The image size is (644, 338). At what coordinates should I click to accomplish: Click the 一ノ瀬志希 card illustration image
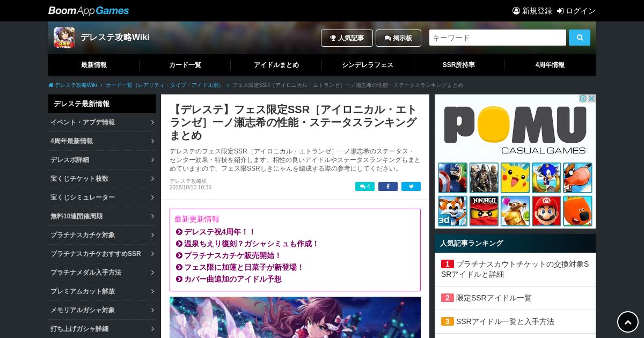point(295,317)
